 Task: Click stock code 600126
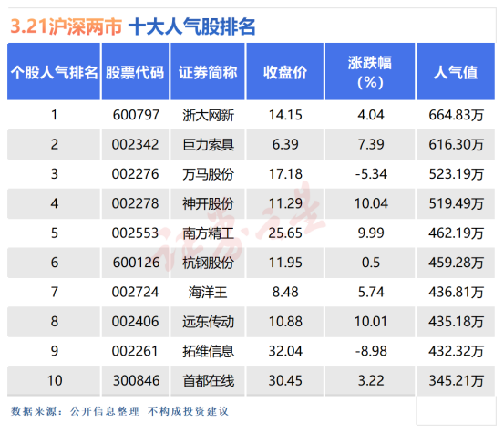[136, 263]
